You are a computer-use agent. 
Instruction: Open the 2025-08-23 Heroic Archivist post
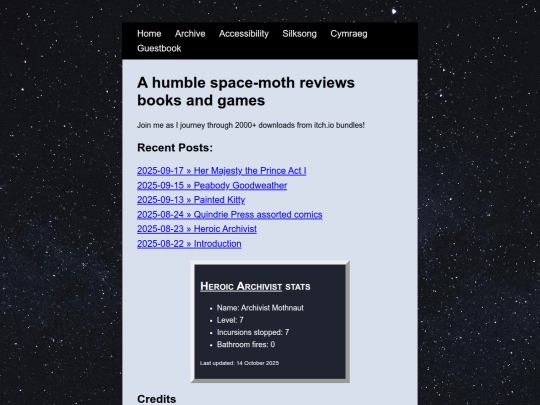[197, 229]
